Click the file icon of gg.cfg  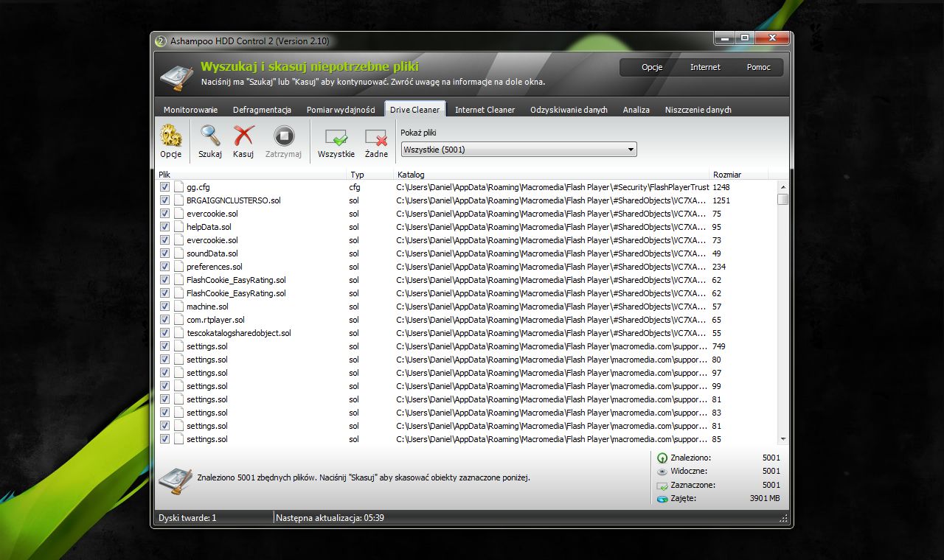click(x=178, y=187)
